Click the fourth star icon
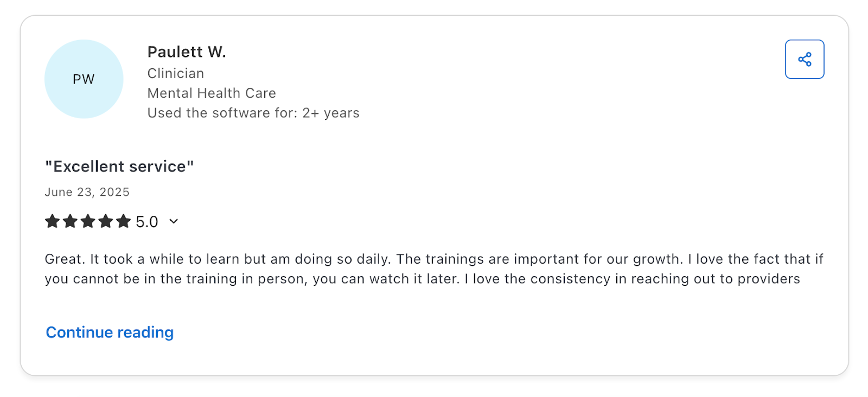Viewport: 868px width, 397px height. (107, 221)
